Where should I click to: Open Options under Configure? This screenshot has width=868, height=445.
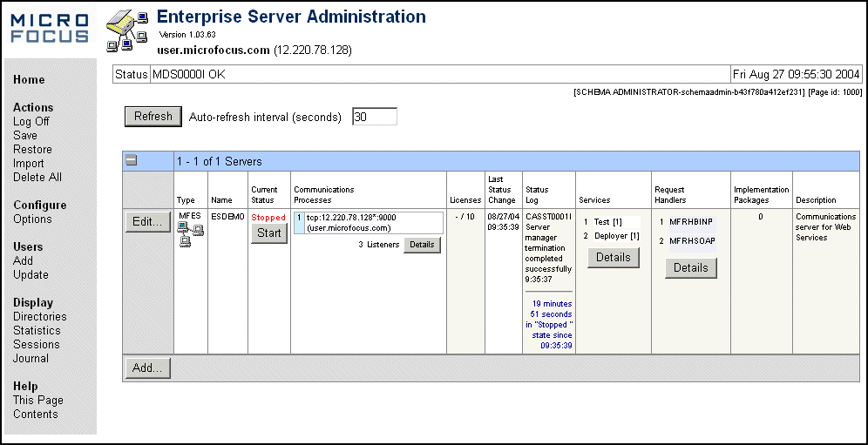tap(32, 219)
